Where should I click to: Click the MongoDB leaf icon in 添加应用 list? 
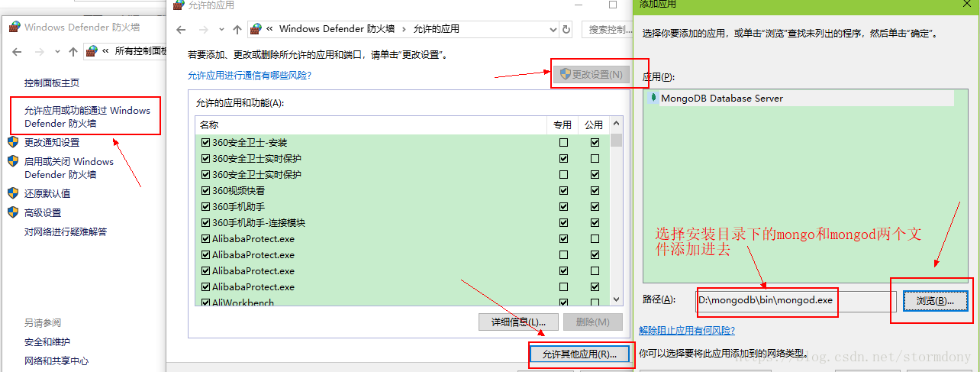coord(653,98)
